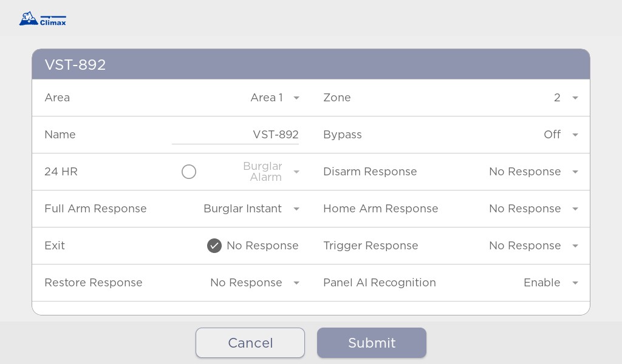Click the Panel AI Recognition label
Image resolution: width=622 pixels, height=364 pixels.
[380, 283]
